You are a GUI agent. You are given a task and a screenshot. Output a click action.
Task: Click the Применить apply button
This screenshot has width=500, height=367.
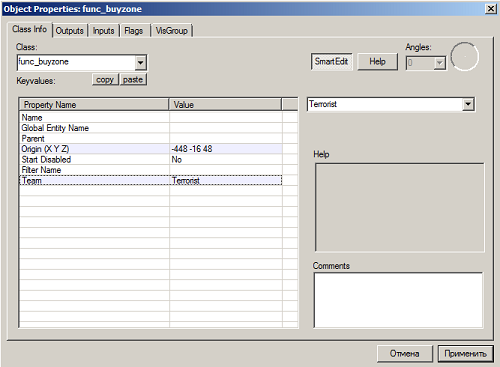coord(465,354)
